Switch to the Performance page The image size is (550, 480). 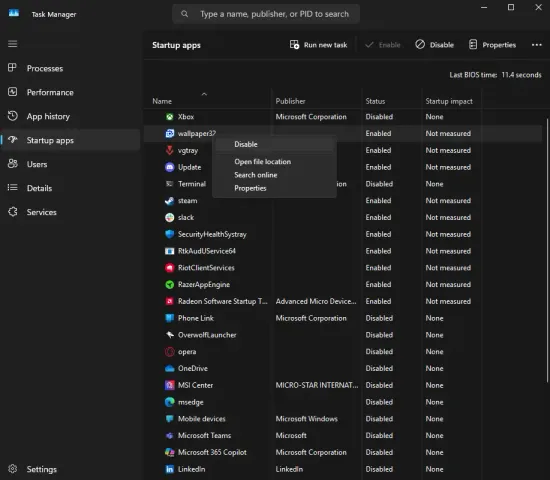71,92
